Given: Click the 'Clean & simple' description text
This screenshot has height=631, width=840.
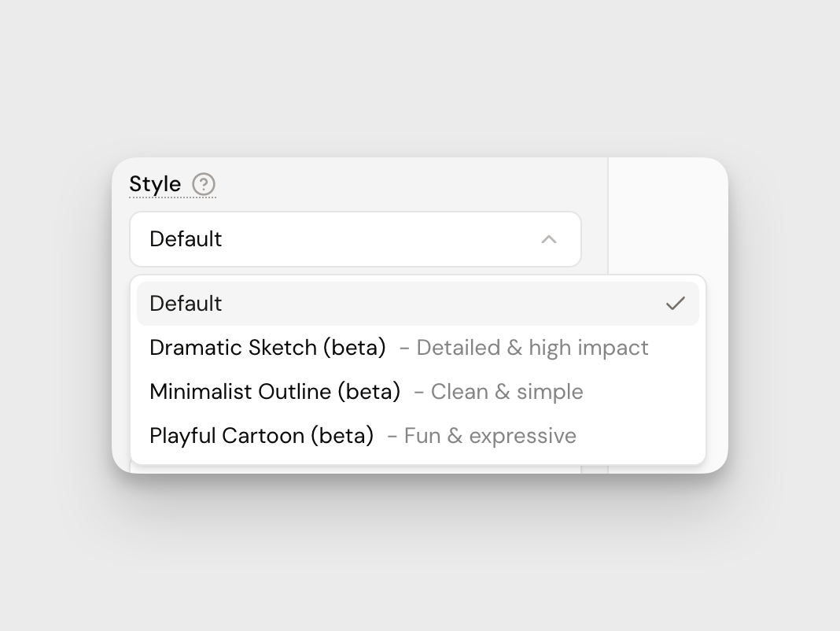Looking at the screenshot, I should click(507, 392).
